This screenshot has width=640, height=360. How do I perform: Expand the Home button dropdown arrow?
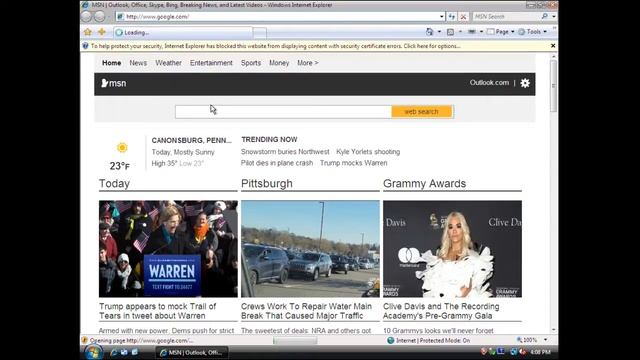(x=439, y=31)
